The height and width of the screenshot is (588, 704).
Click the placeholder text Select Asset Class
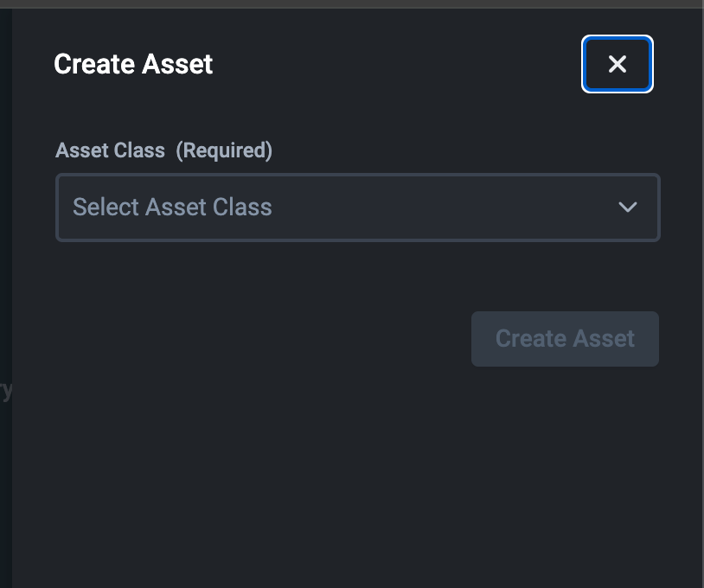pos(172,207)
